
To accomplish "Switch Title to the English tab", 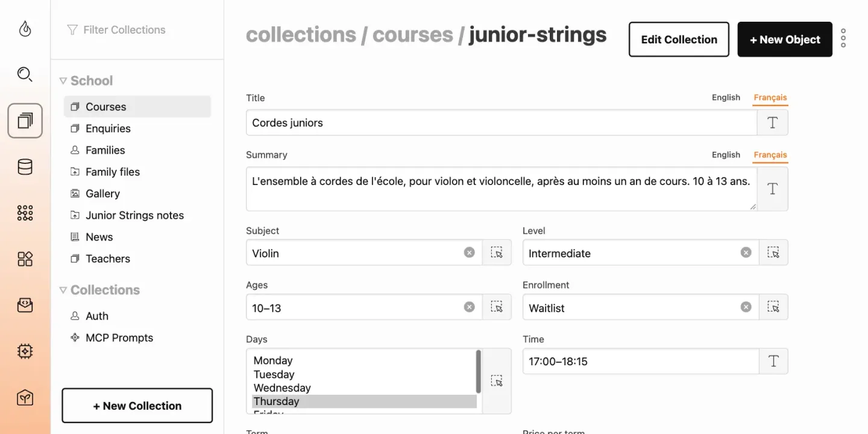I will tap(726, 98).
